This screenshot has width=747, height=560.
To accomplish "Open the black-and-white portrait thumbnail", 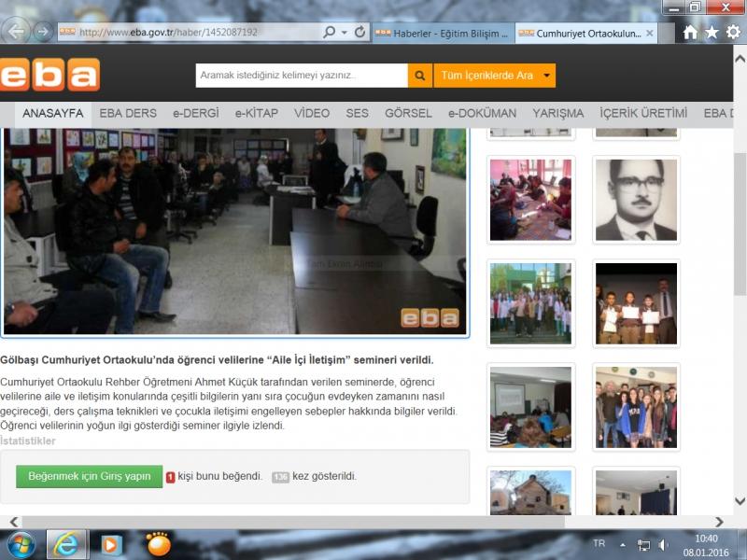I will tap(637, 201).
